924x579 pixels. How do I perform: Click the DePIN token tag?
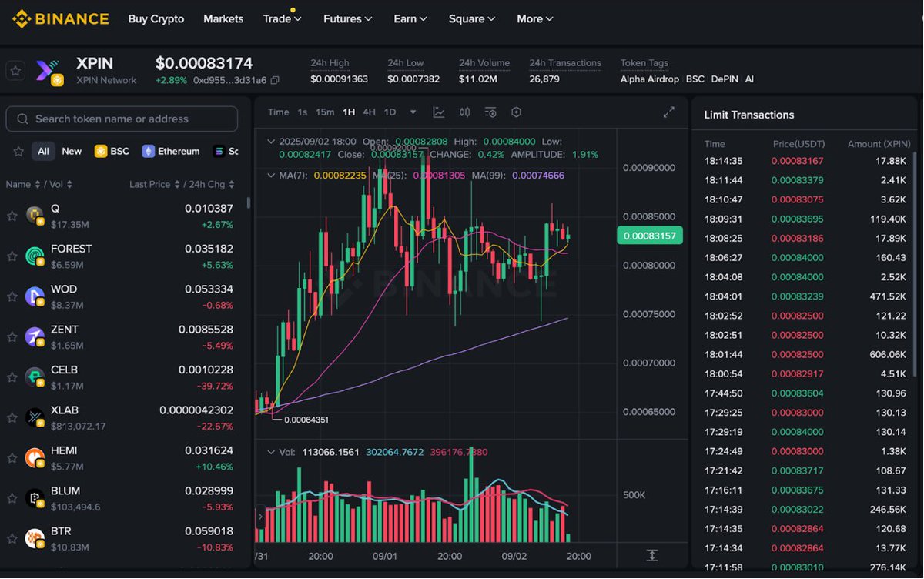(723, 79)
